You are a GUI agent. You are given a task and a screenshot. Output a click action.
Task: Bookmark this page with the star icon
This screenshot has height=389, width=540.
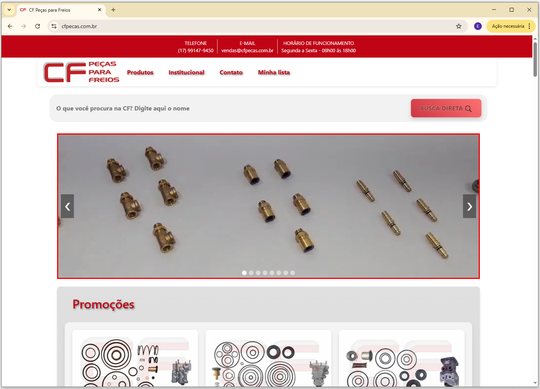[458, 26]
